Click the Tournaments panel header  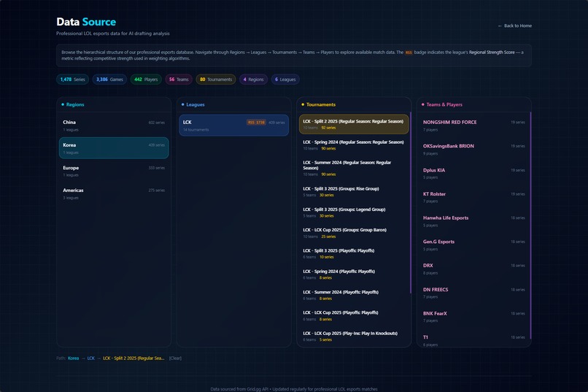click(354, 104)
